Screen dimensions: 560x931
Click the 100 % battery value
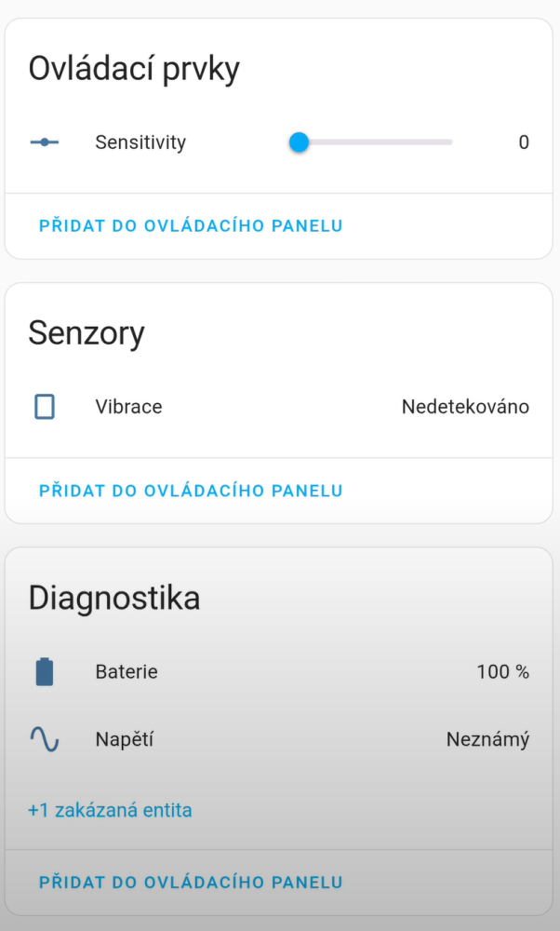[x=502, y=671]
